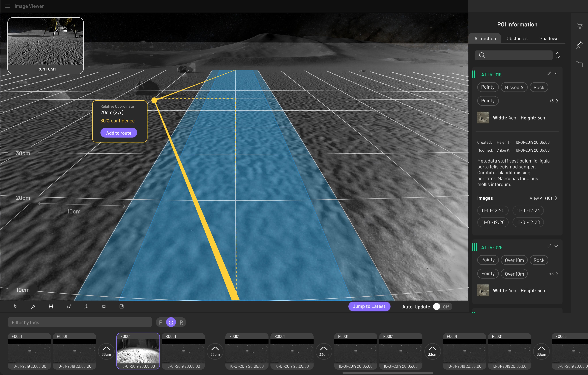Viewport: 588px width, 375px height.
Task: Switch to the Shadows tab
Action: [x=549, y=39]
